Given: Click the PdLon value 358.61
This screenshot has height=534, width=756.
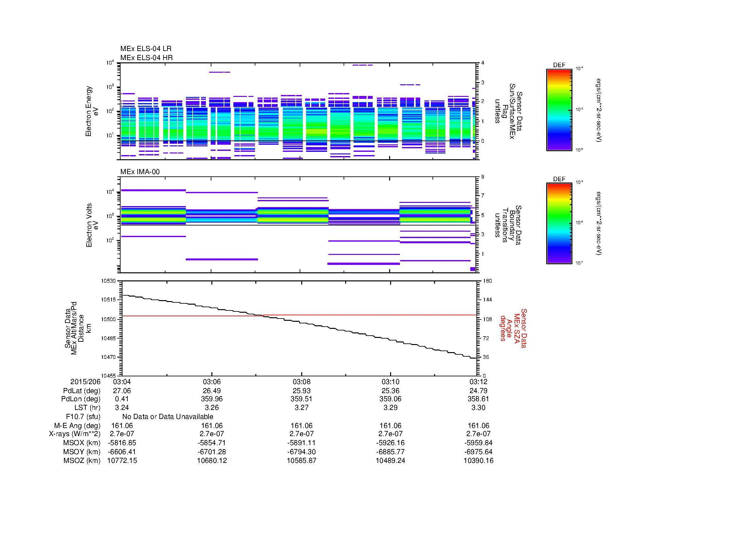Looking at the screenshot, I should (478, 399).
